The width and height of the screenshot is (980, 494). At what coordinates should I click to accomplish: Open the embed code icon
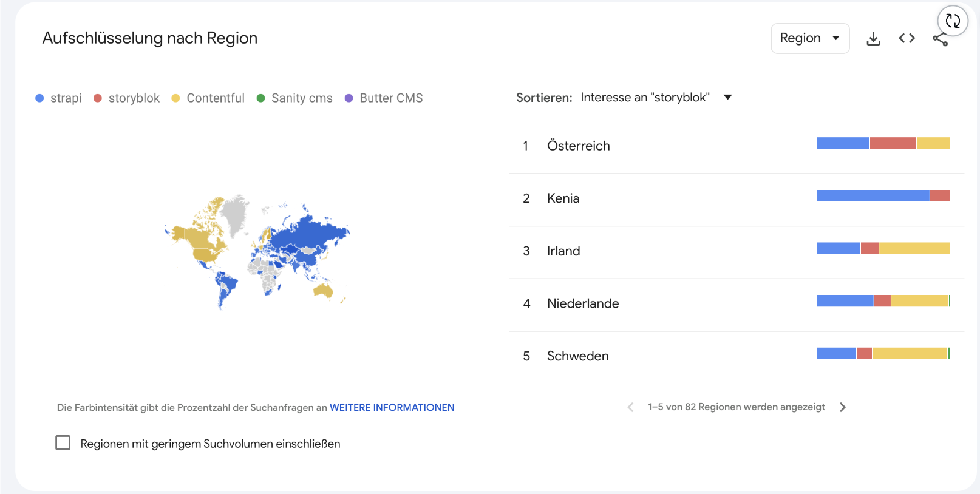[x=907, y=38]
